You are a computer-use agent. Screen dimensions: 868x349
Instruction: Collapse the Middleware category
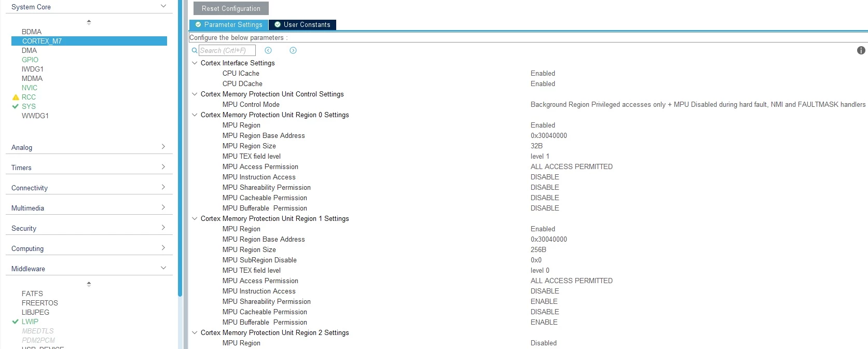163,268
